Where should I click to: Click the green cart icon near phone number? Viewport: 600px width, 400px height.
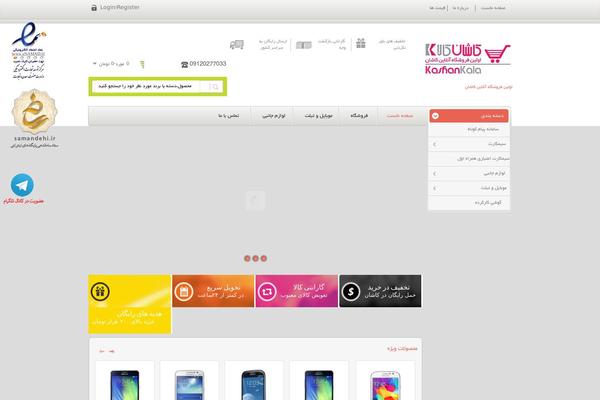(x=142, y=64)
